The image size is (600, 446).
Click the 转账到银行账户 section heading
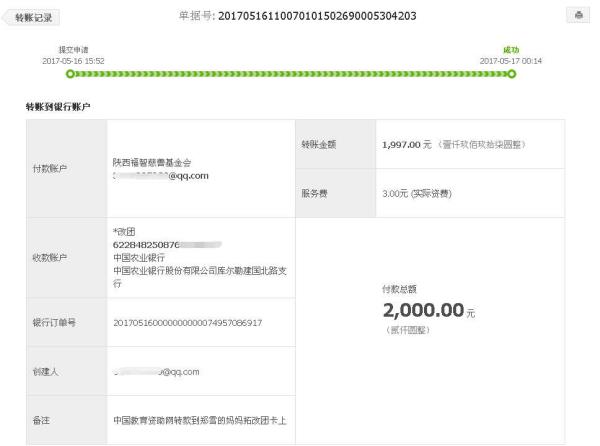click(x=58, y=107)
